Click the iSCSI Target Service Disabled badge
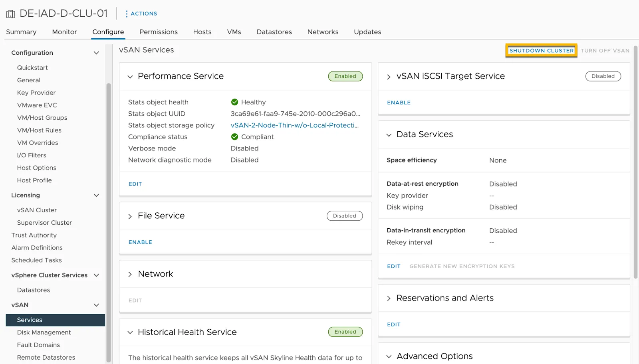 click(x=603, y=76)
